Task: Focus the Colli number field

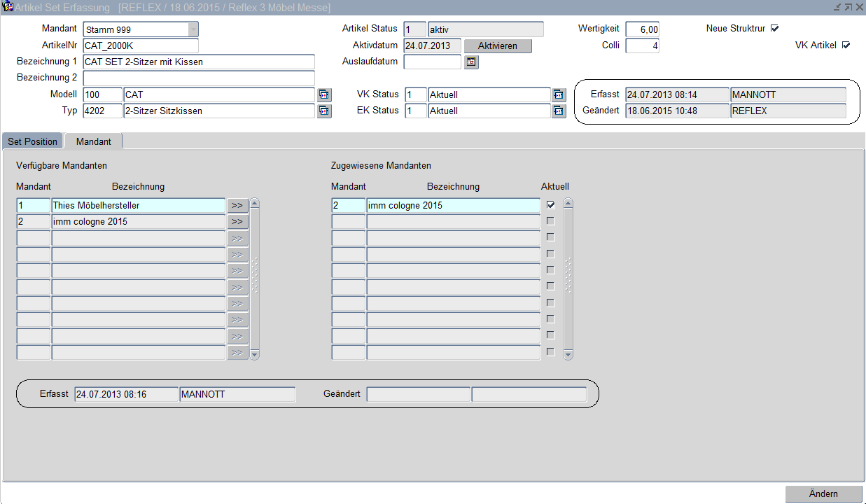Action: 642,45
